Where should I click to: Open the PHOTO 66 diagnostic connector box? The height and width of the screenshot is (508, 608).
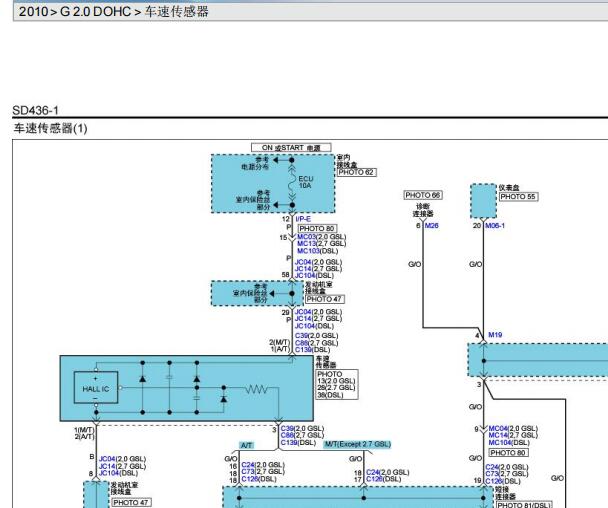pos(423,195)
